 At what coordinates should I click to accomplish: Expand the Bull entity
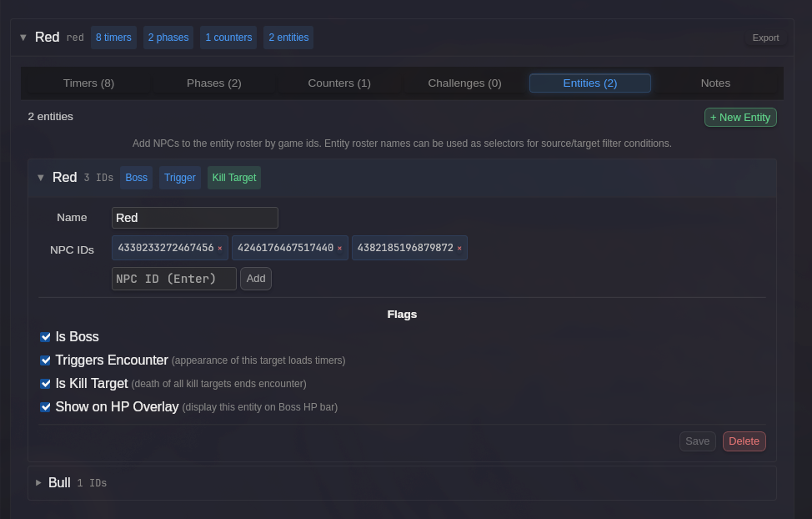pos(38,483)
